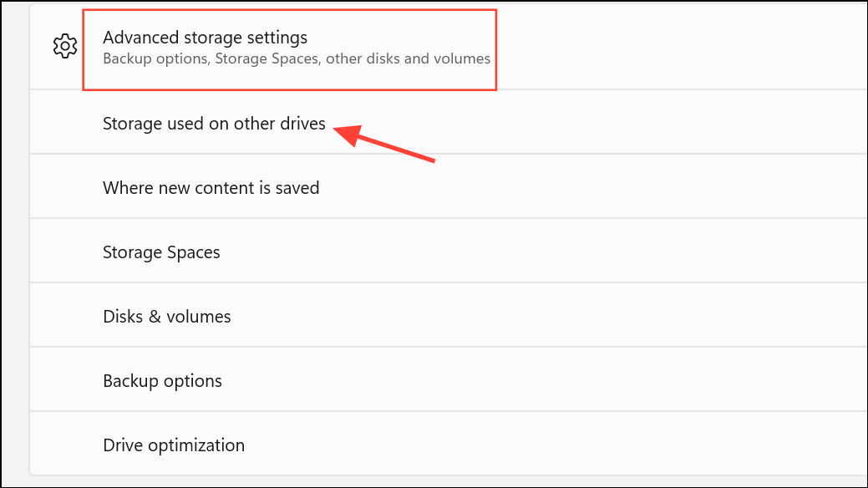The image size is (868, 488).
Task: Click the Advanced storage settings subtitle description
Action: (296, 59)
